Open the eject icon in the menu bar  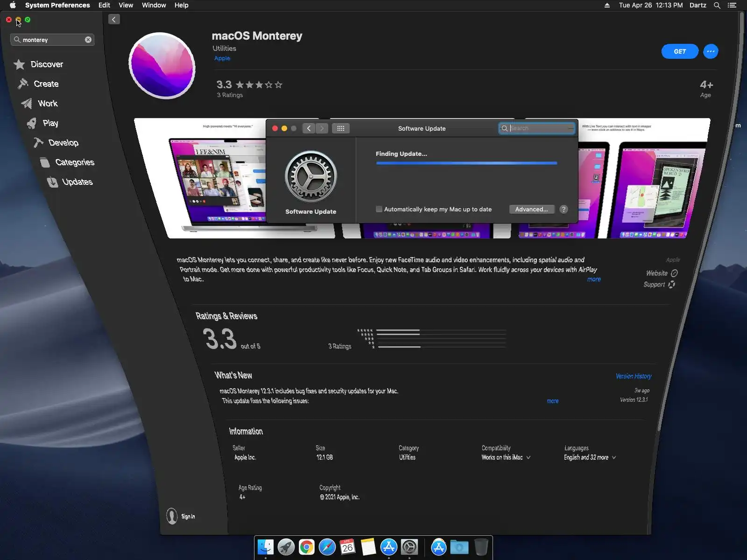(x=607, y=5)
